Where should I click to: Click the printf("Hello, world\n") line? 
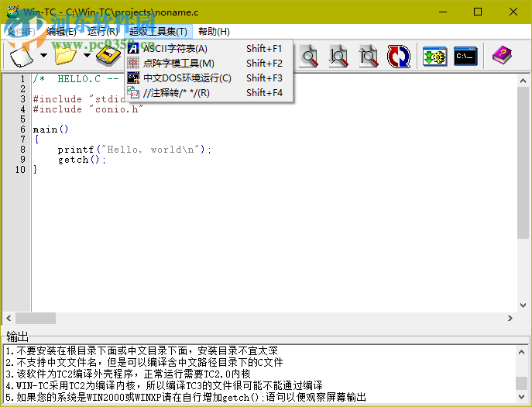point(135,150)
